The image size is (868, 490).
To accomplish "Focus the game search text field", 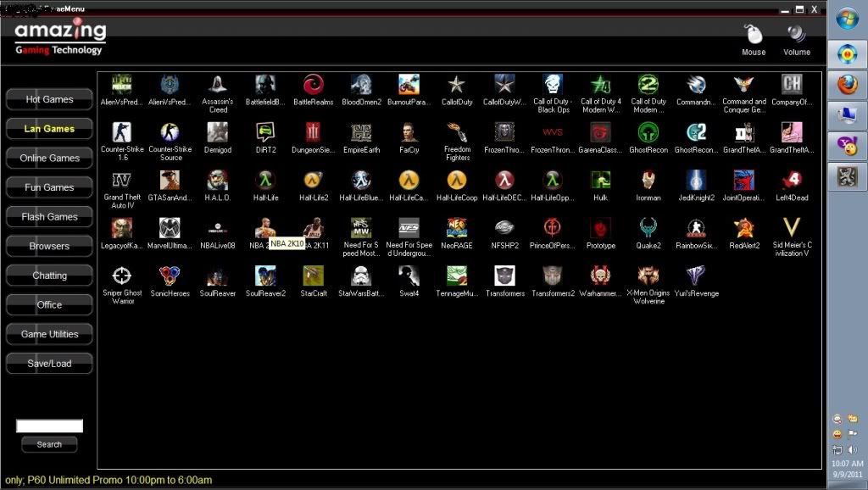I will tap(49, 426).
